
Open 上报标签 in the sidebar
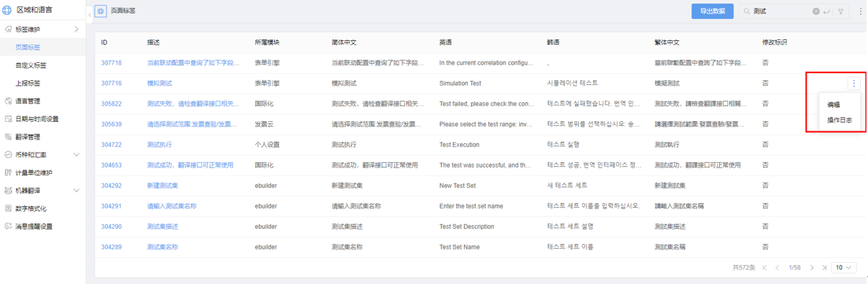(x=28, y=83)
